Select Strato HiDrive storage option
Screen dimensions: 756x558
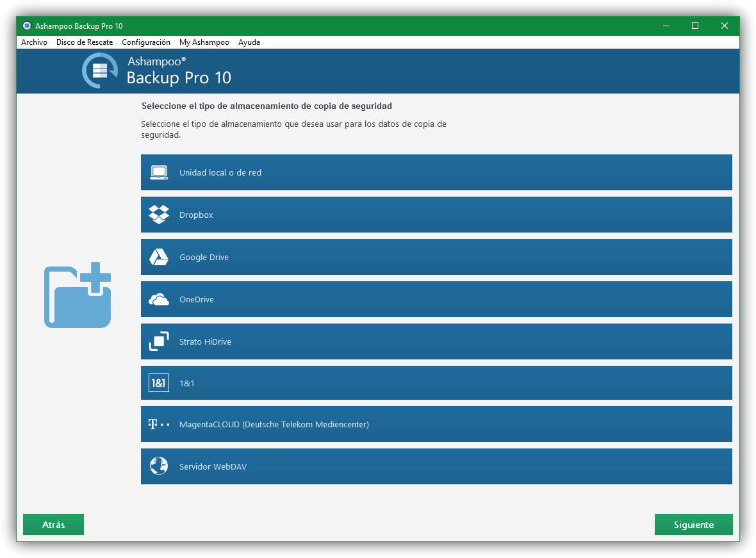[436, 341]
